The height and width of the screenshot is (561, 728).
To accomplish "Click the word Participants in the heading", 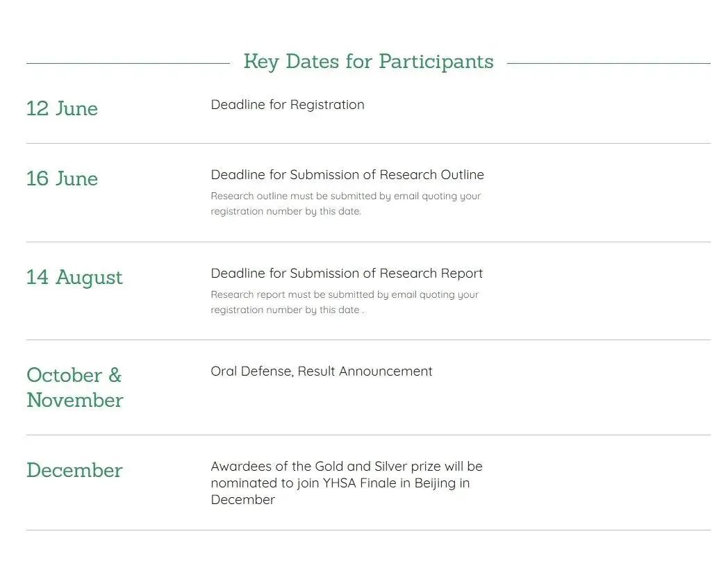I will 436,62.
